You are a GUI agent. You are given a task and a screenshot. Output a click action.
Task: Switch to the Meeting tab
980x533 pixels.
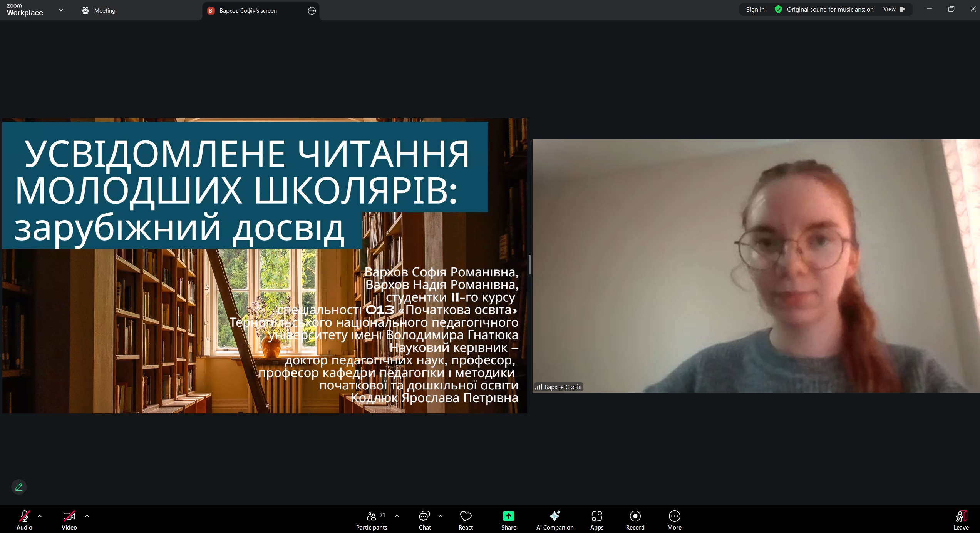(x=99, y=11)
